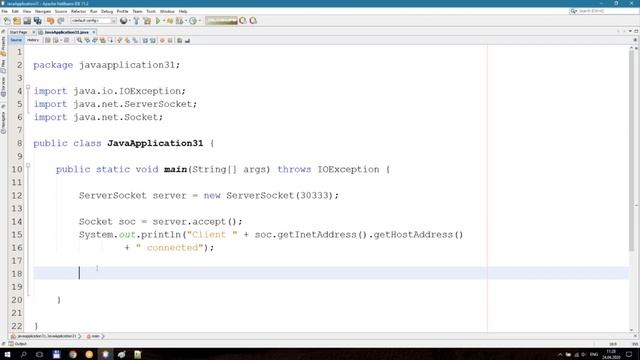
Task: Click the Save All toolbar icon
Action: click(x=38, y=20)
